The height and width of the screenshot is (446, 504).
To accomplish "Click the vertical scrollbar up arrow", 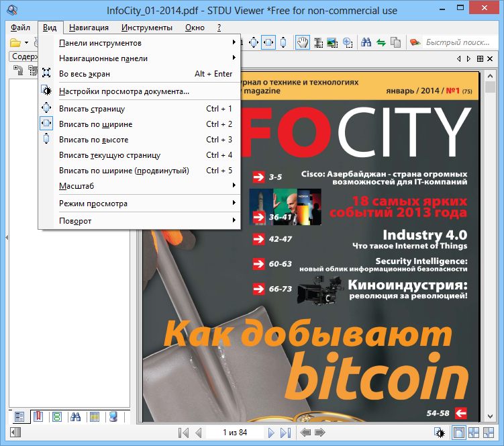I will [x=490, y=77].
